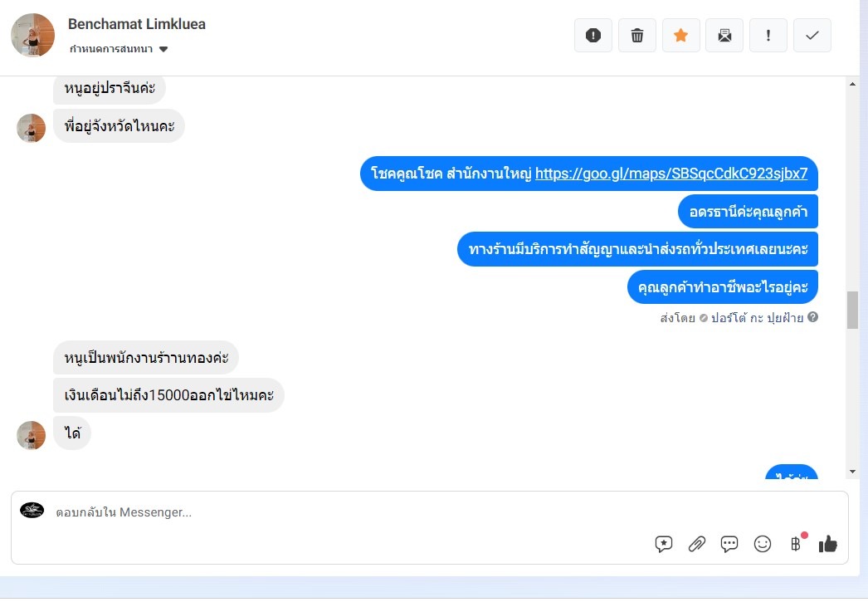
Task: Delete conversation with trash icon
Action: tap(637, 36)
